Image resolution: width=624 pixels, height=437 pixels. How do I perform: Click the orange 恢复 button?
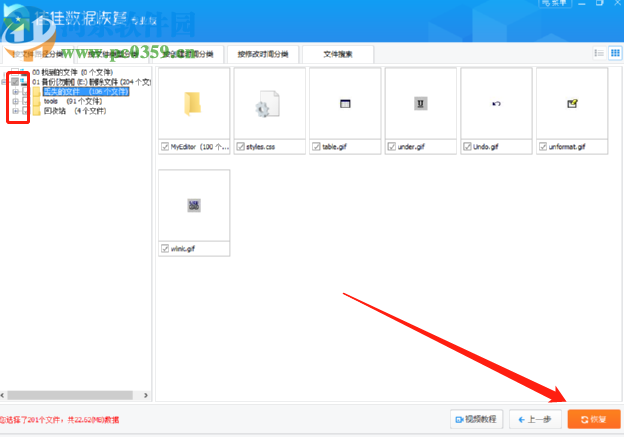click(x=593, y=420)
